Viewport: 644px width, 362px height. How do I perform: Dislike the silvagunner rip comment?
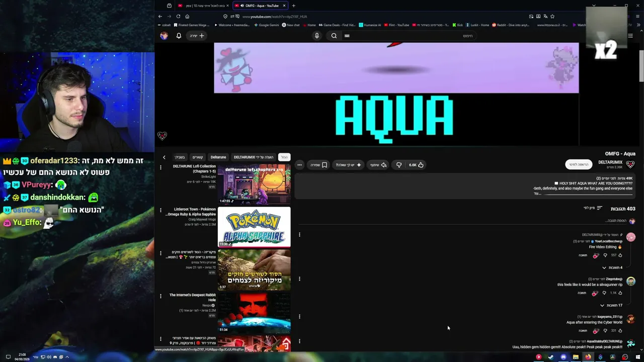coord(605,293)
